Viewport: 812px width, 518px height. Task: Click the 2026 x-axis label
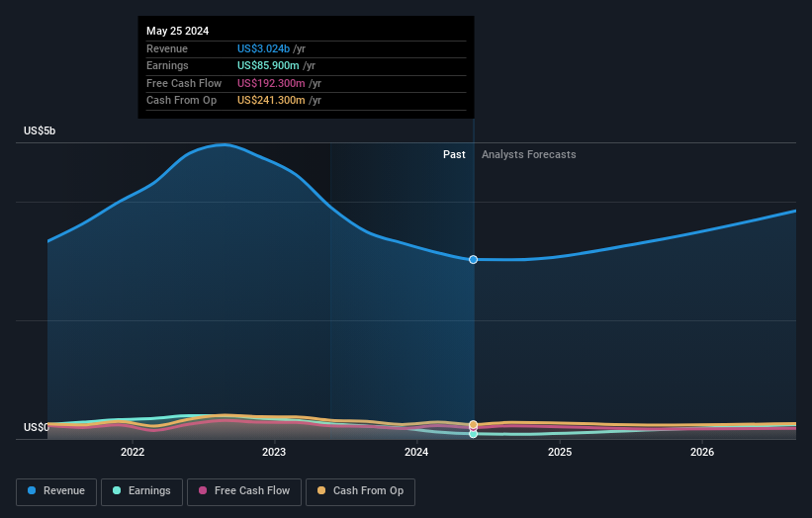point(702,452)
